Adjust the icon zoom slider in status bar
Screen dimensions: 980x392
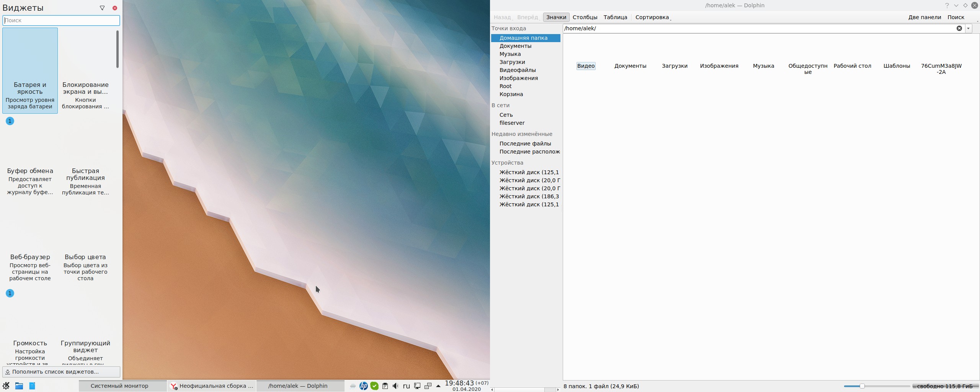(862, 386)
